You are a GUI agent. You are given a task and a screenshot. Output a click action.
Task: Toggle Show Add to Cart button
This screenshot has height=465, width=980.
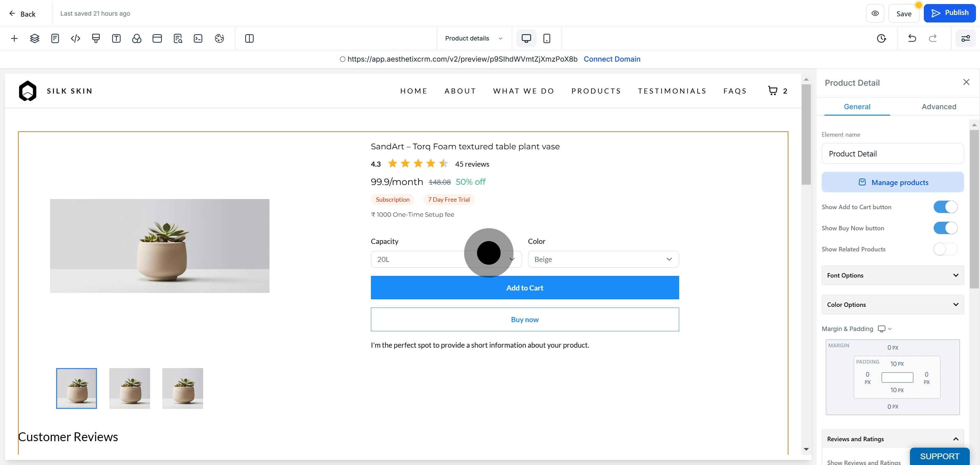coord(945,207)
